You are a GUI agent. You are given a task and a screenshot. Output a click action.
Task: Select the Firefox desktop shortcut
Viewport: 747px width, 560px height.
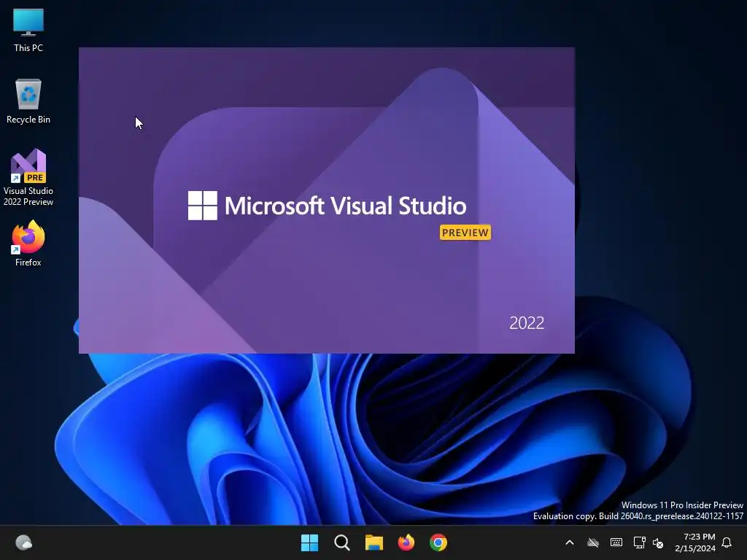tap(28, 244)
